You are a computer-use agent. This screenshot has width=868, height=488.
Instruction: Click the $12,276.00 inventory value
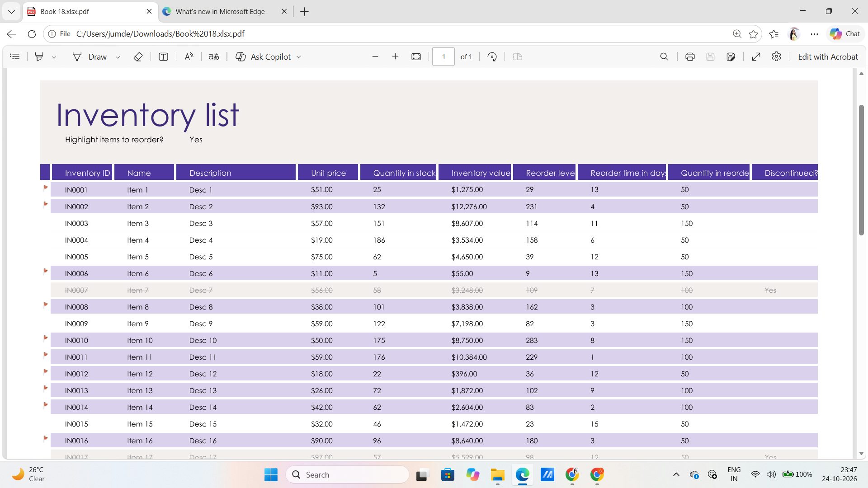point(469,206)
